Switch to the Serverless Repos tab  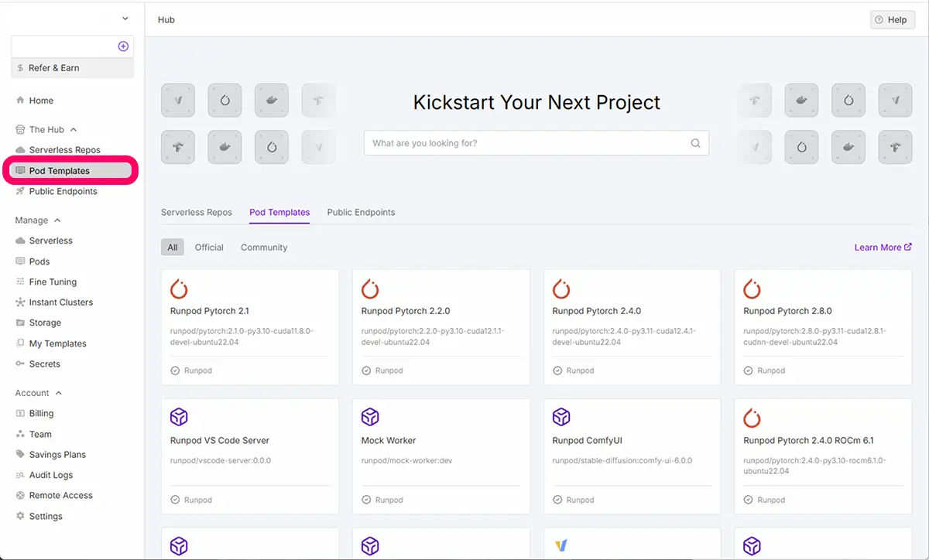tap(196, 212)
